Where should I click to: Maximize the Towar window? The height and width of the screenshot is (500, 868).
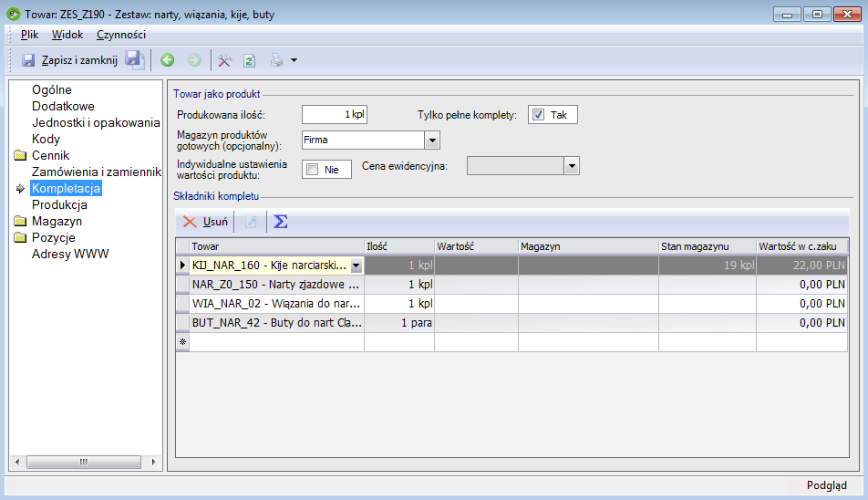click(817, 15)
